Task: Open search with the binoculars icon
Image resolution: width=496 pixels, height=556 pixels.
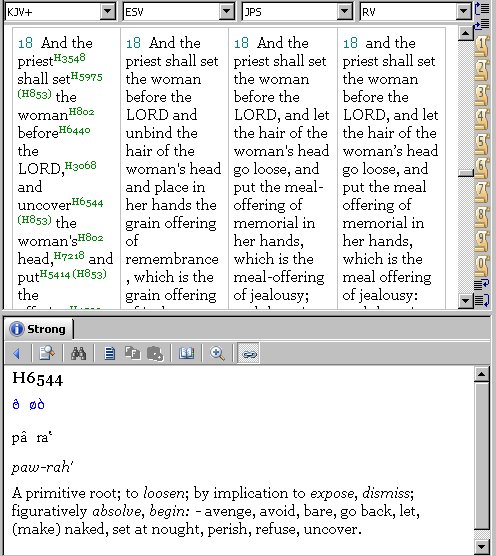Action: 78,354
